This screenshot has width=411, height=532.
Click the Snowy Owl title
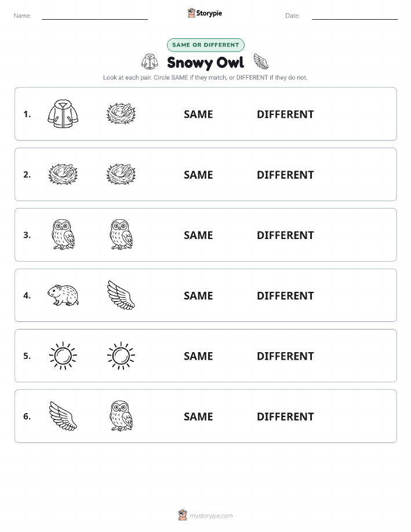(x=205, y=63)
